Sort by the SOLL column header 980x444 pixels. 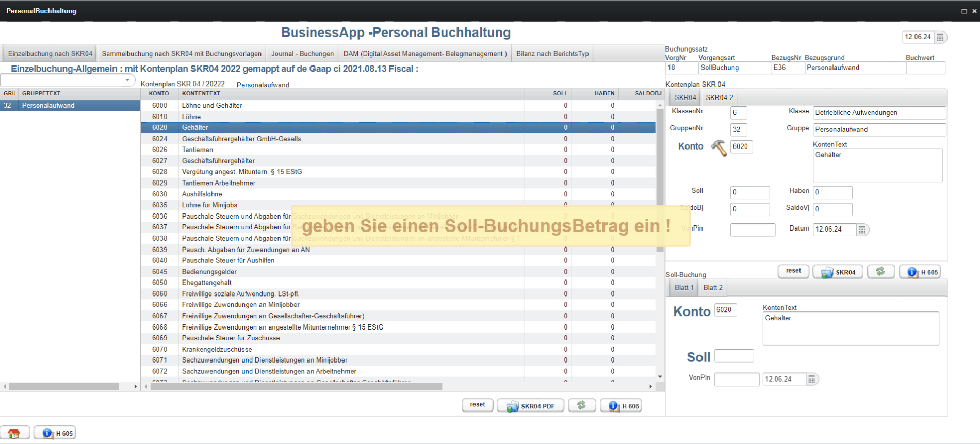(x=548, y=94)
